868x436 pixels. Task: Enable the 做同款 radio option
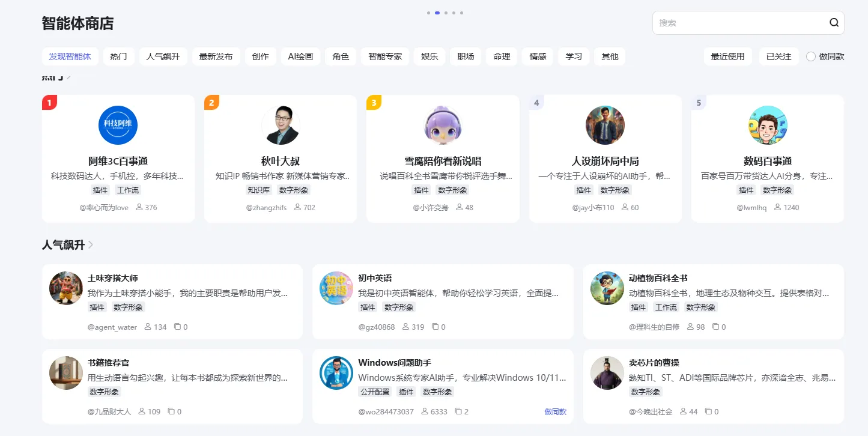[811, 56]
